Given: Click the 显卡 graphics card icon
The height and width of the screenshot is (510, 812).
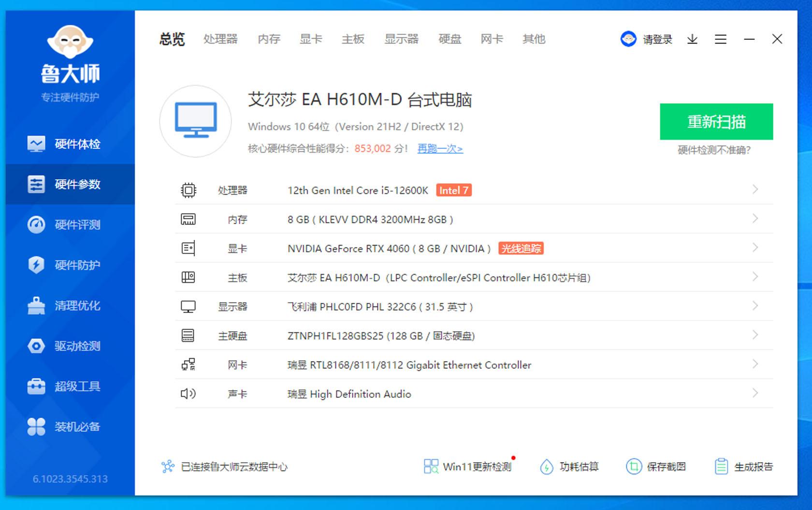Looking at the screenshot, I should pyautogui.click(x=188, y=248).
